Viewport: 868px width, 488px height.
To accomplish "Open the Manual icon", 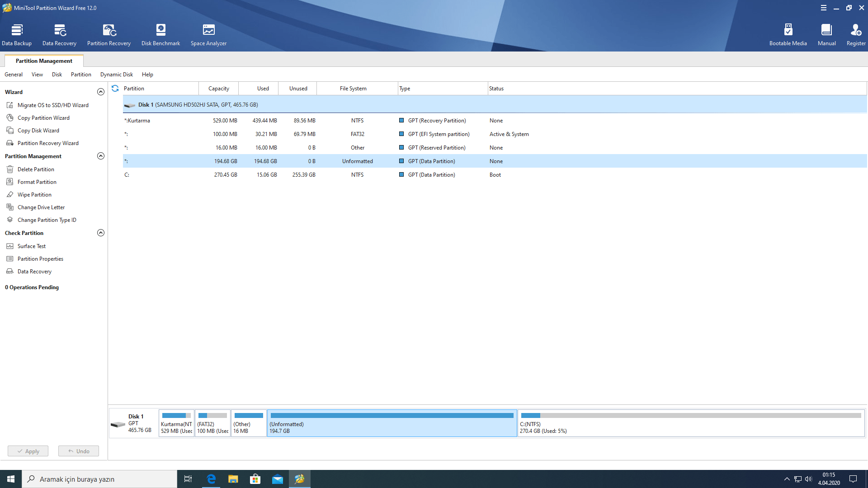I will (826, 34).
